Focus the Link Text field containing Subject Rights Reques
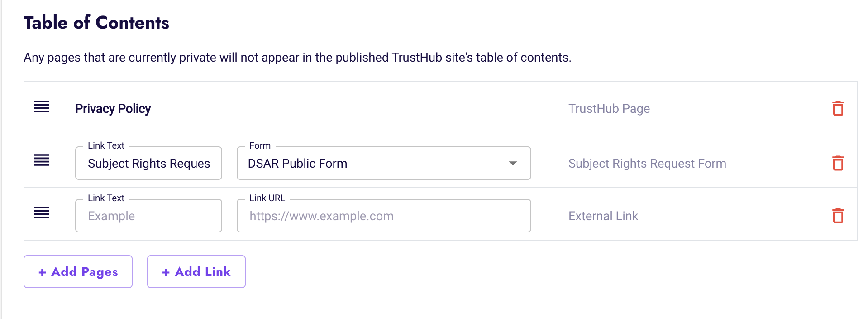The image size is (868, 319). (148, 163)
